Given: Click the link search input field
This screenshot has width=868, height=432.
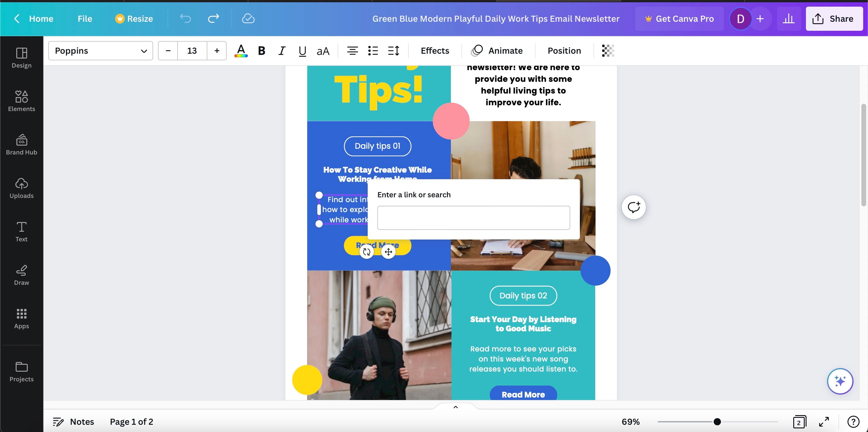Looking at the screenshot, I should click(473, 217).
